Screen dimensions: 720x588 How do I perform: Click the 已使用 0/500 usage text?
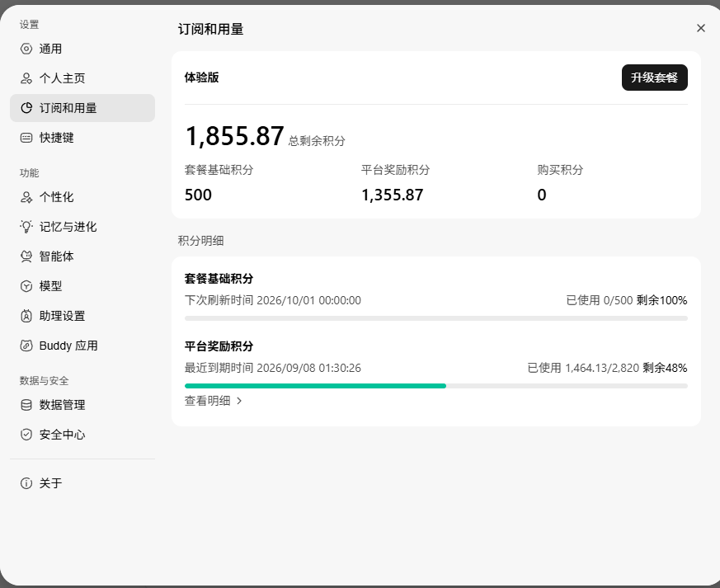point(600,300)
